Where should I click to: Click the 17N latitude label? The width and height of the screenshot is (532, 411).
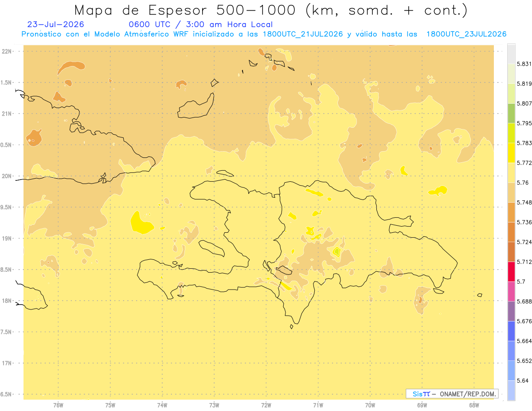tap(7, 363)
